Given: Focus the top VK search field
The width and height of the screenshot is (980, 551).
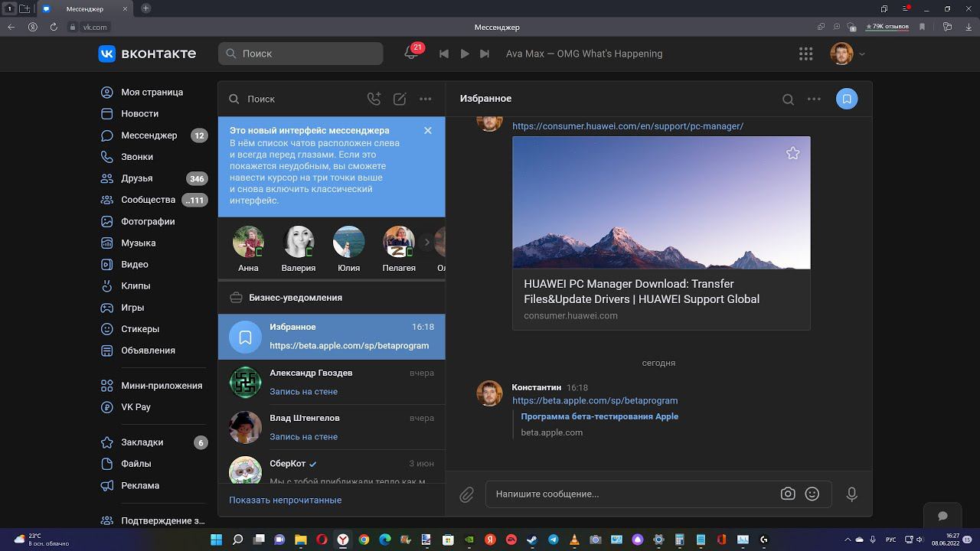Looking at the screenshot, I should [x=301, y=54].
